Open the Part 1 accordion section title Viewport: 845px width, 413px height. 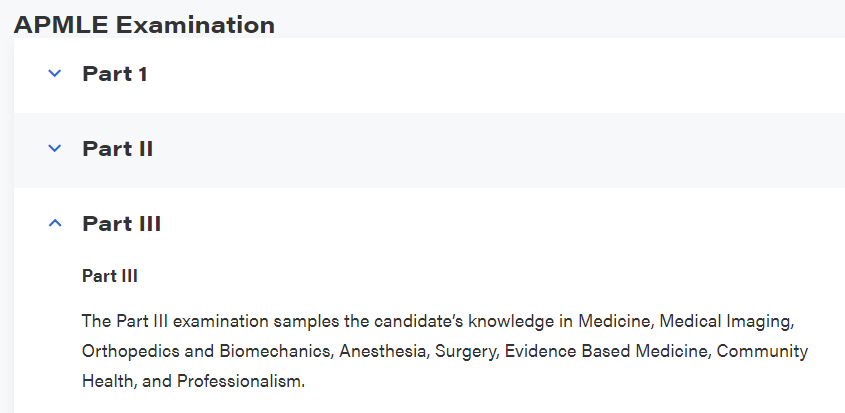(x=115, y=73)
